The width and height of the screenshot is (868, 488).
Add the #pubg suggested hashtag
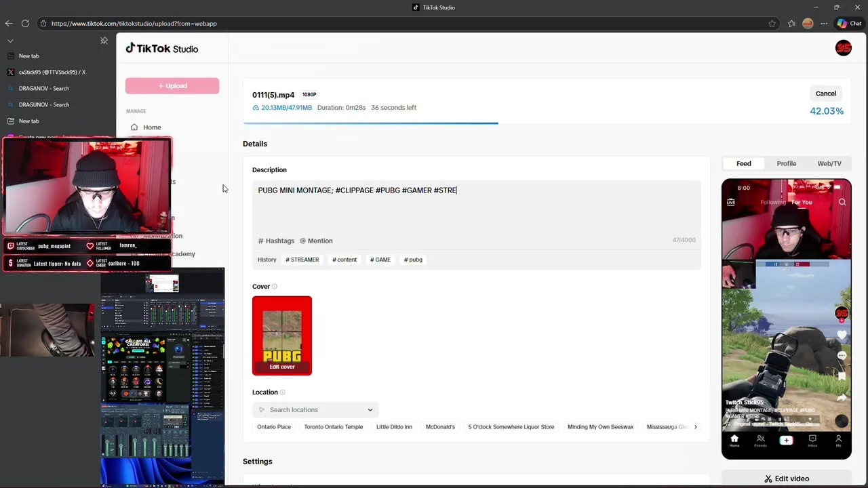(x=413, y=260)
